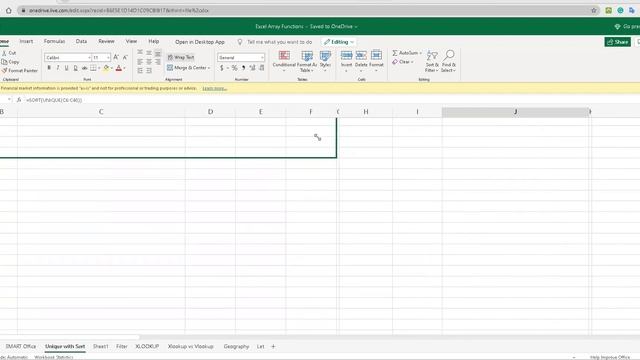Viewport: 640px width, 360px height.
Task: Switch to the XLOOKUP sheet tab
Action: click(147, 346)
